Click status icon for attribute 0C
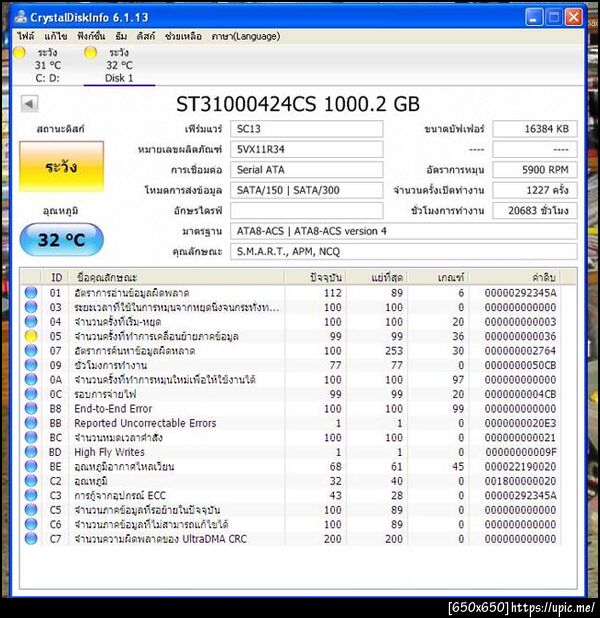This screenshot has height=618, width=600. [31, 394]
